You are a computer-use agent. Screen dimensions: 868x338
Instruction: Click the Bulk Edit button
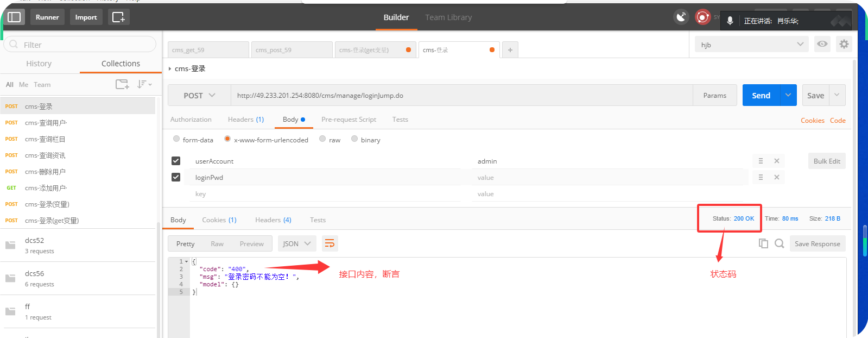point(827,161)
